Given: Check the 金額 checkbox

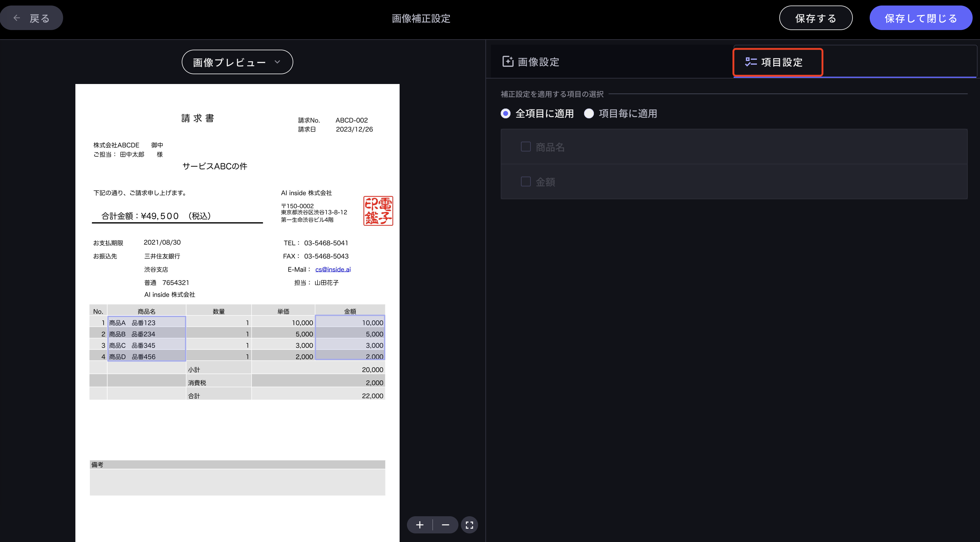Looking at the screenshot, I should (526, 181).
